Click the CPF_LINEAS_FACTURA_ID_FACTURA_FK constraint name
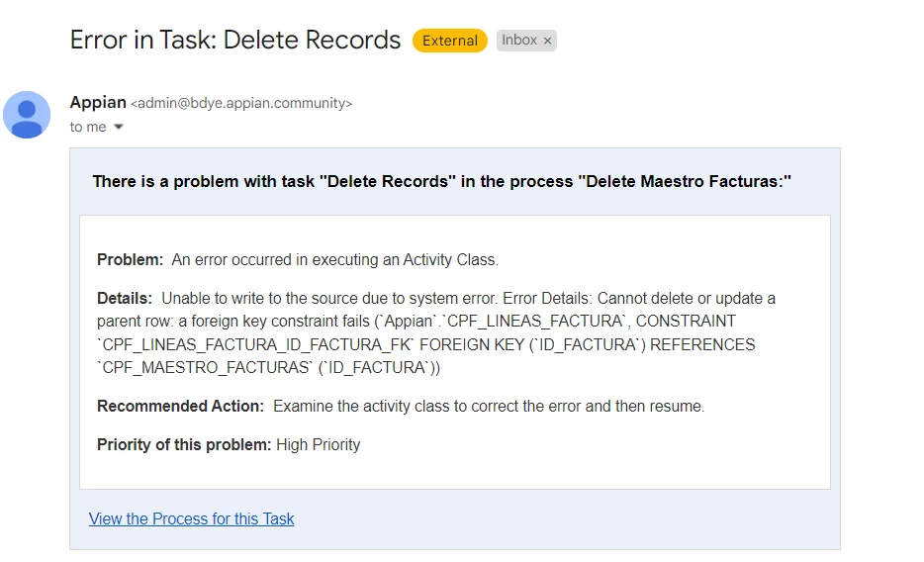Image resolution: width=924 pixels, height=562 pixels. coord(256,344)
